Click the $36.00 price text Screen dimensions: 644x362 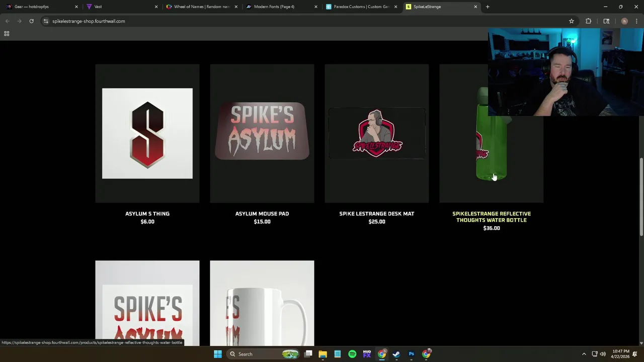click(x=492, y=228)
